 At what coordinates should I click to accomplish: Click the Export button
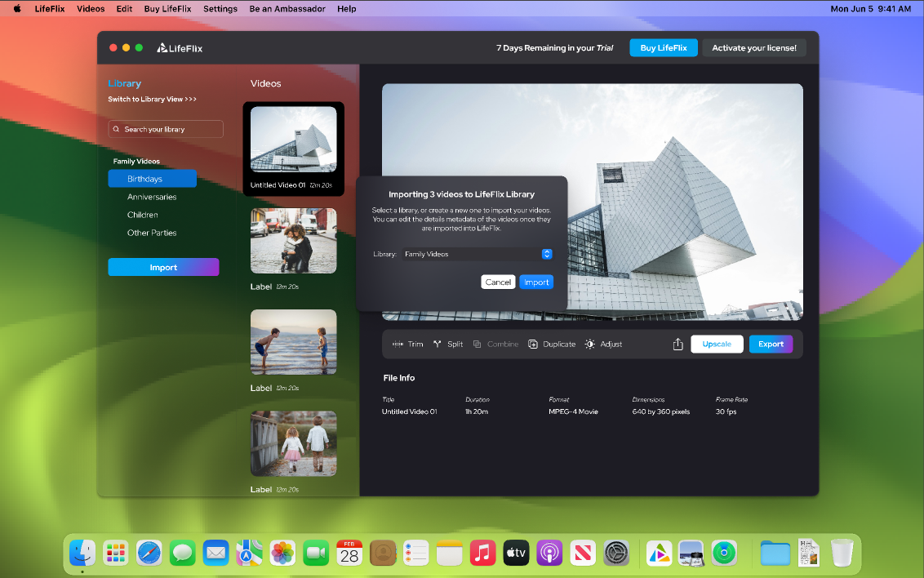(x=771, y=344)
